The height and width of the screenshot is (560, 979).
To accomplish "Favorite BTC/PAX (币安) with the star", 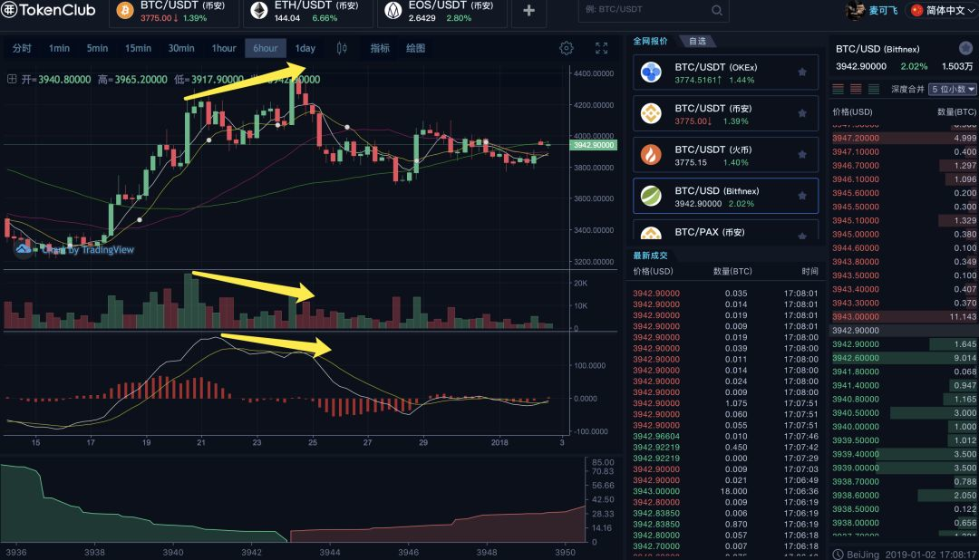I will click(802, 236).
